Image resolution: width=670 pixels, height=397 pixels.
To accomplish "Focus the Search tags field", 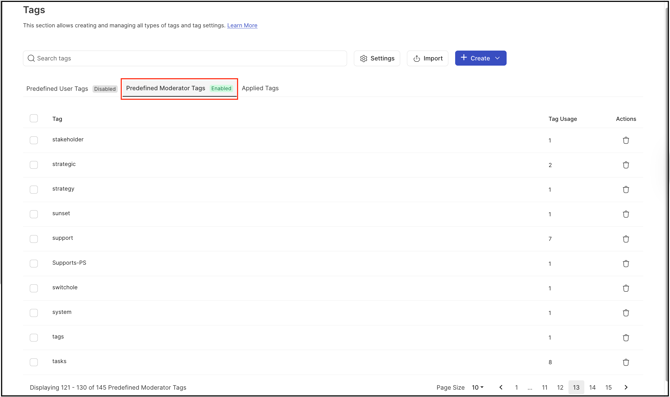I will pyautogui.click(x=185, y=58).
